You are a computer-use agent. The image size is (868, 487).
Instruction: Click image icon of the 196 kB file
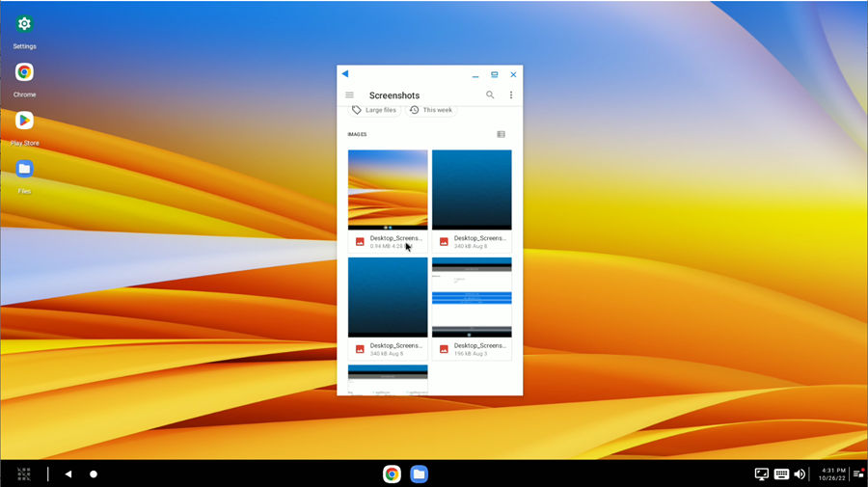[444, 349]
